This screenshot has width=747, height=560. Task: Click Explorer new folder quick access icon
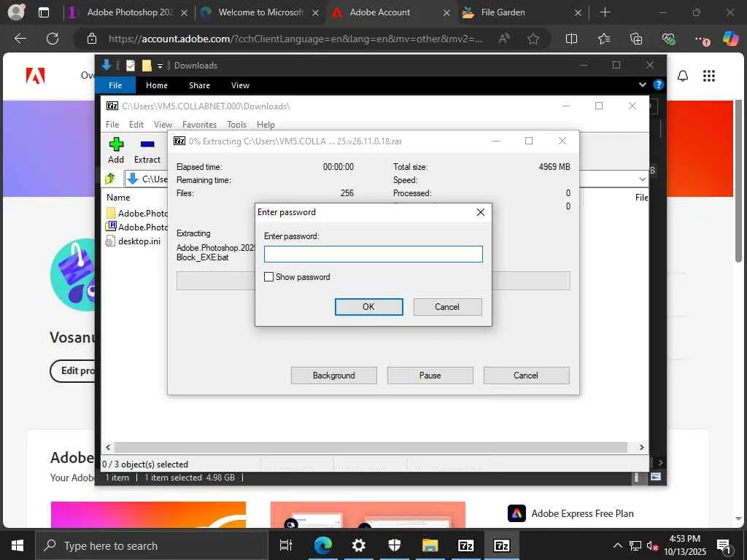147,65
